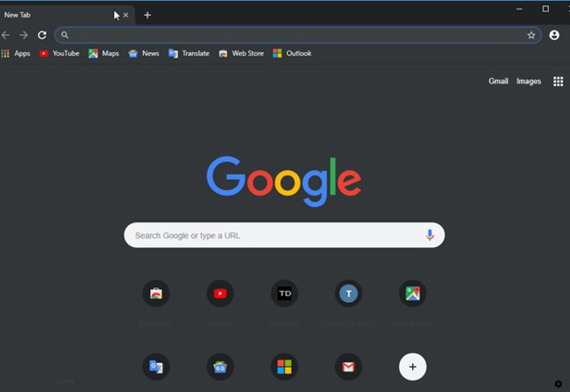Viewport: 570px width, 392px height.
Task: Open the Microsoft logo shortcut tile
Action: coord(285,367)
